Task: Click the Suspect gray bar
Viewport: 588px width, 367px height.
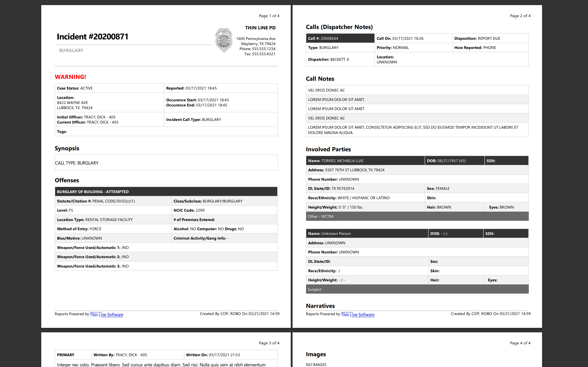Action: coord(417,289)
